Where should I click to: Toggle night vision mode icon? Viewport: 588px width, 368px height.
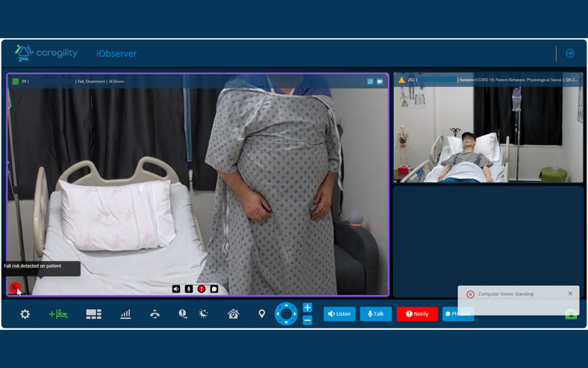pyautogui.click(x=203, y=314)
